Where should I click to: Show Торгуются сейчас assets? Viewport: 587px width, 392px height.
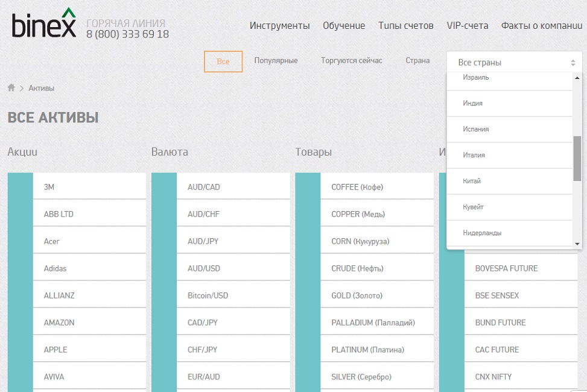(352, 61)
